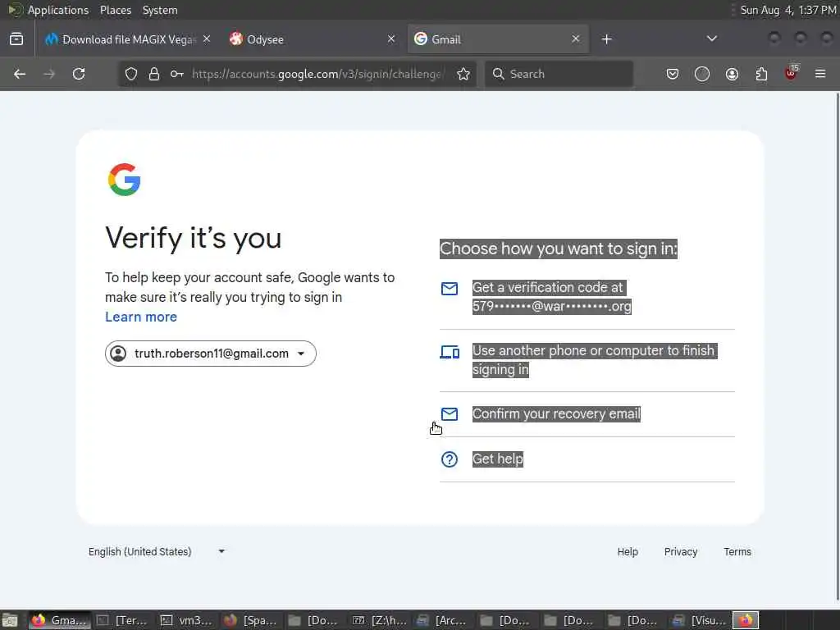Open a new browser tab
840x630 pixels.
coord(606,39)
